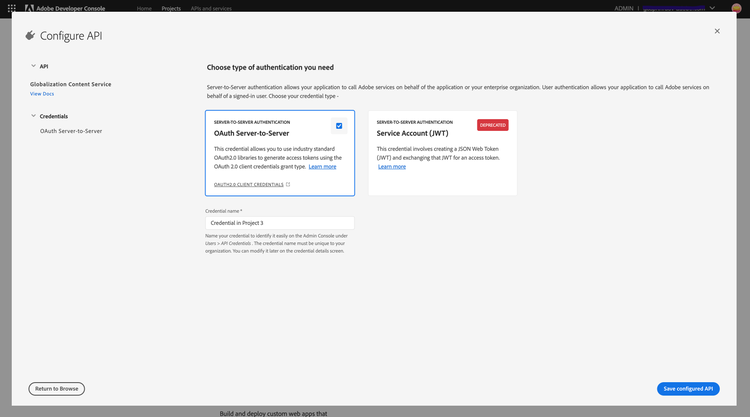This screenshot has width=750, height=417.
Task: Close the Configure API dialog
Action: pyautogui.click(x=717, y=31)
